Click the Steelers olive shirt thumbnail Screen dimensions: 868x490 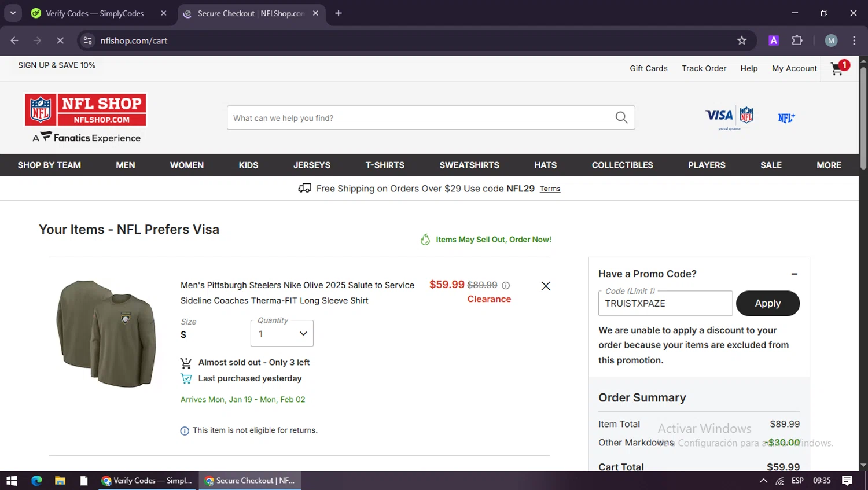(106, 334)
